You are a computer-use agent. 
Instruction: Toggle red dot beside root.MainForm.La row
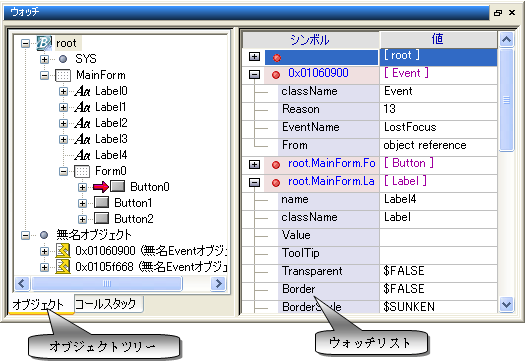coord(276,183)
